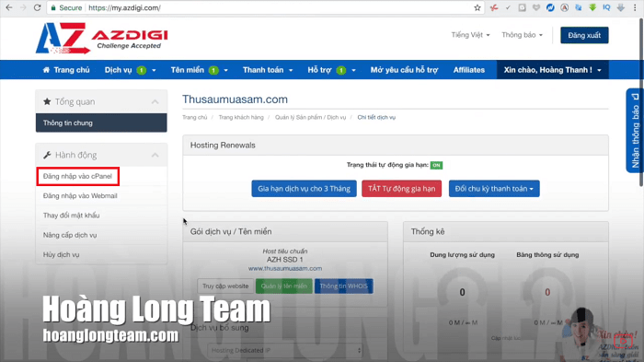This screenshot has height=362, width=644.
Task: Click Thay đổi mật khẩu
Action: pyautogui.click(x=71, y=216)
